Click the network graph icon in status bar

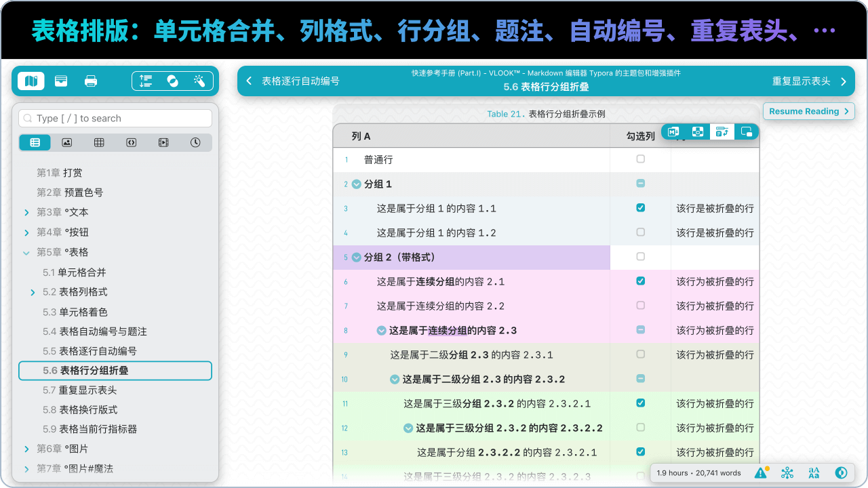pos(787,473)
